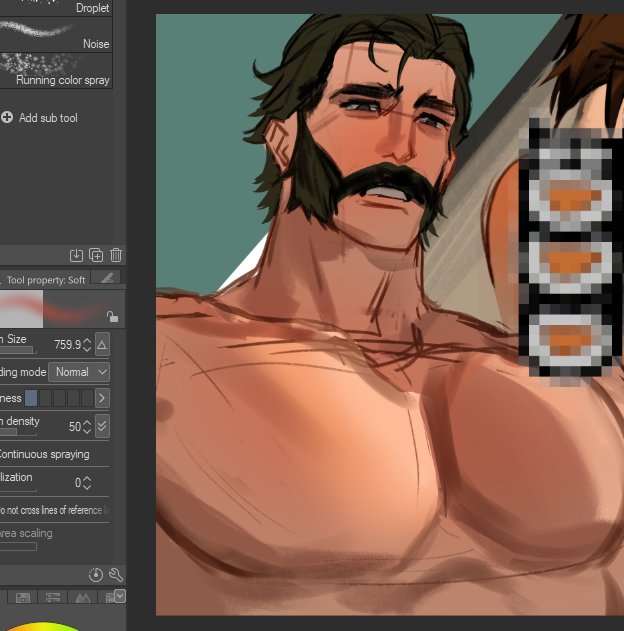Toggle the tool property lock icon
This screenshot has width=624, height=631.
pos(112,317)
